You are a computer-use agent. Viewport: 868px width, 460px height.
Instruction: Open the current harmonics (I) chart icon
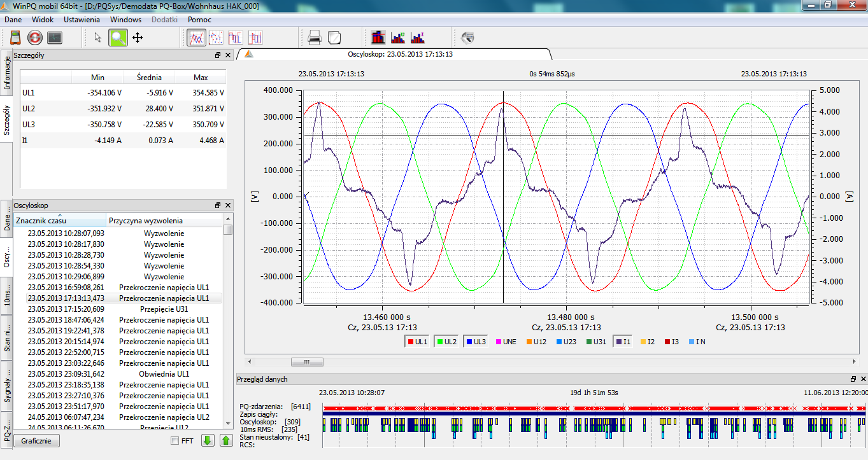(418, 38)
